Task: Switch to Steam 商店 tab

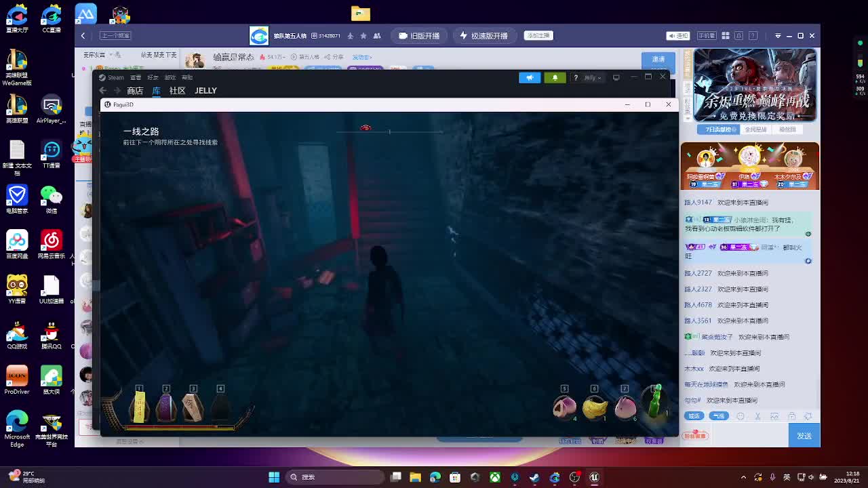Action: point(135,91)
